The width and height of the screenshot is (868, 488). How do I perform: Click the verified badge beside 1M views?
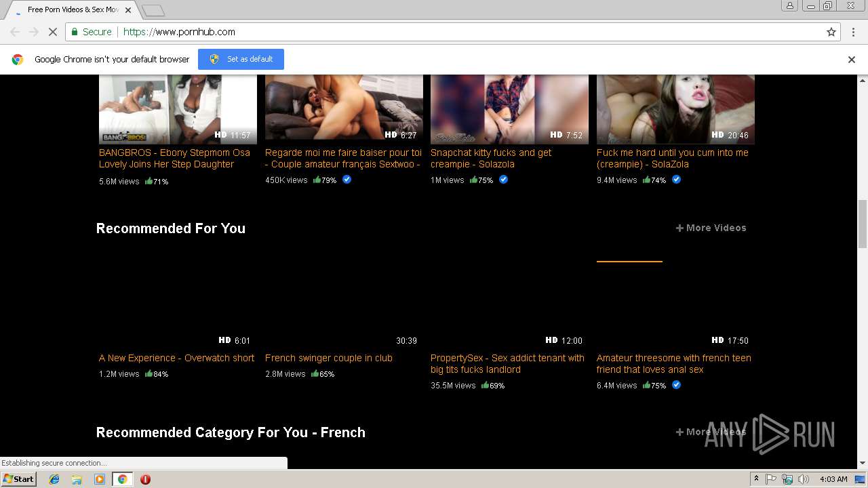pyautogui.click(x=503, y=180)
